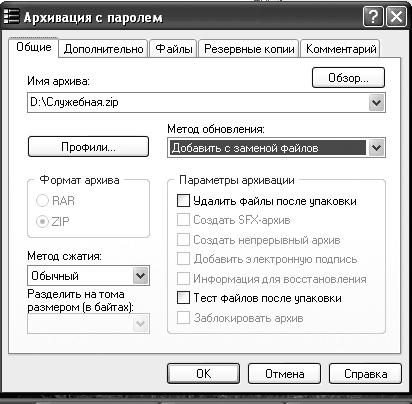Image resolution: width=412 pixels, height=404 pixels.
Task: Click the WinRAR icon in the title bar
Action: click(11, 16)
